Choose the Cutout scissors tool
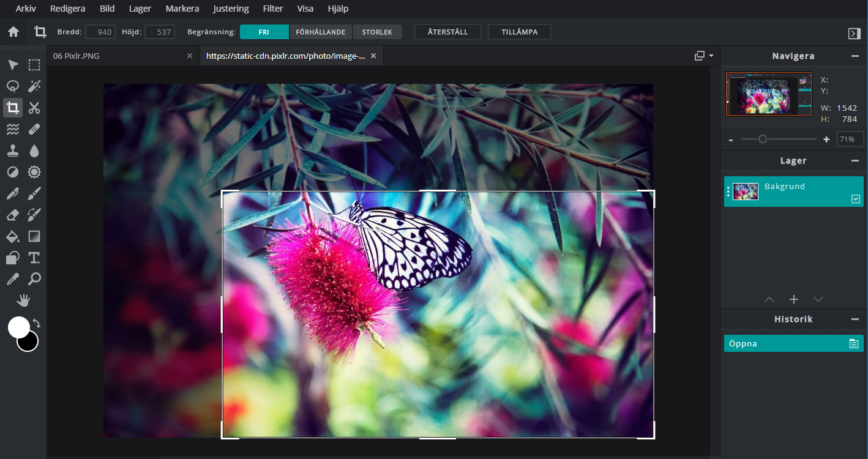Screen dimensions: 868x459 34,108
